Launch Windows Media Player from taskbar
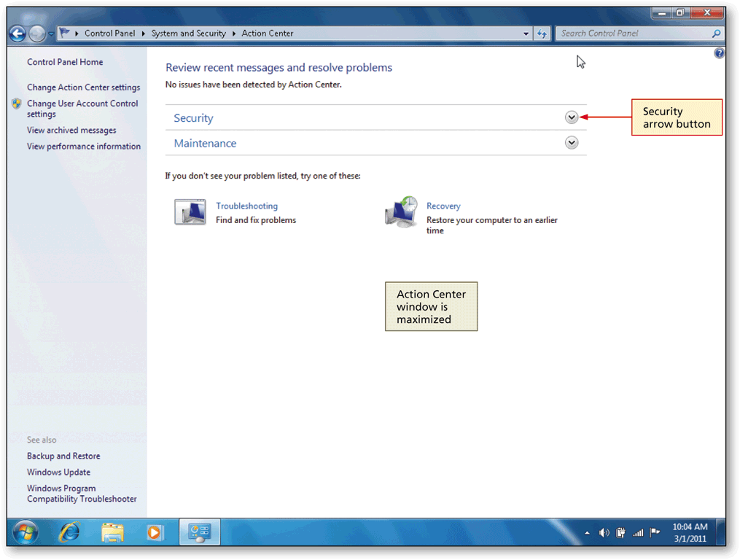The image size is (740, 560). pyautogui.click(x=154, y=532)
